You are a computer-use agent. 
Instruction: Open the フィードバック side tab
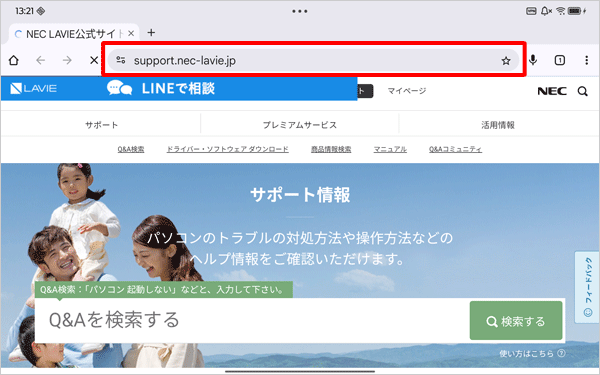(x=587, y=287)
